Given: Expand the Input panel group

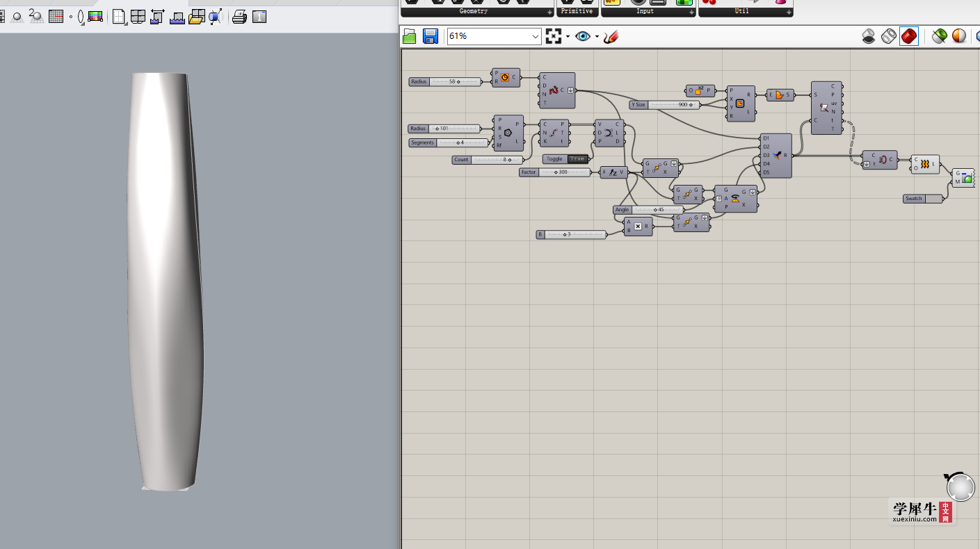Looking at the screenshot, I should click(692, 13).
